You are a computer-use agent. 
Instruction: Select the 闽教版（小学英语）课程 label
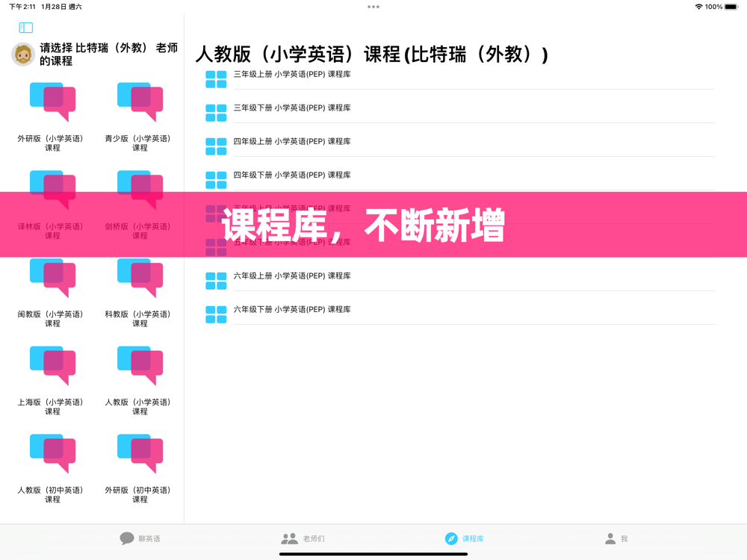tap(51, 319)
